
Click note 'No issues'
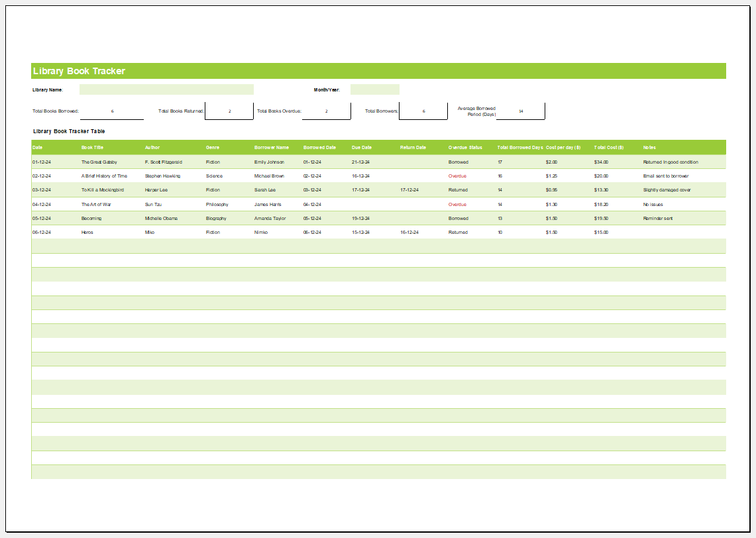[x=653, y=205]
